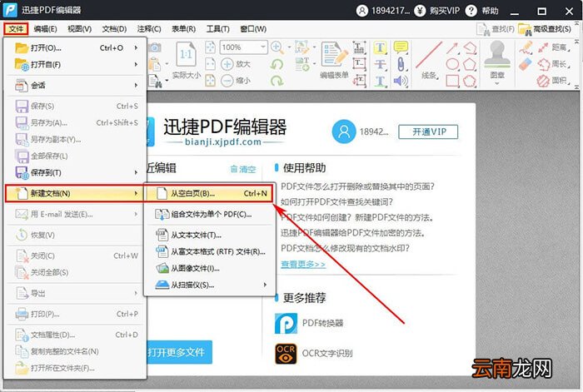This screenshot has width=583, height=392.
Task: Click the PDF转换器 recommendation icon
Action: tap(286, 323)
